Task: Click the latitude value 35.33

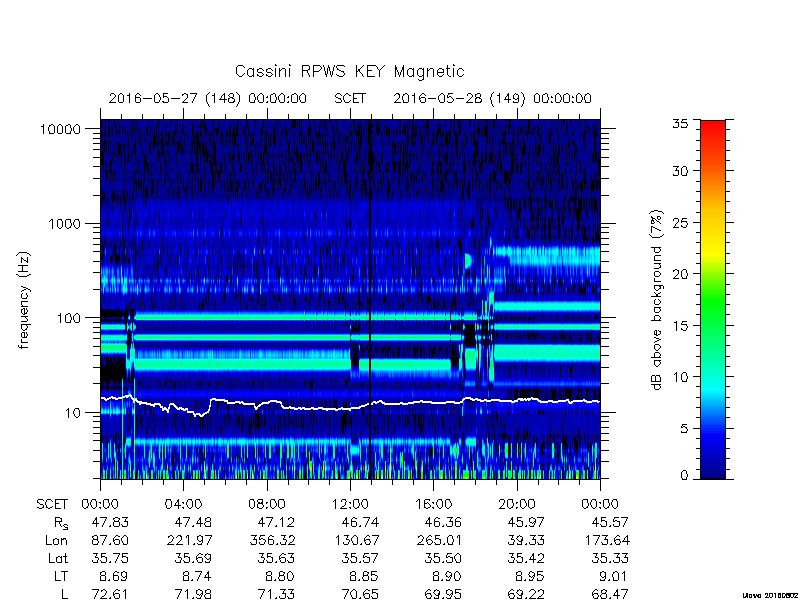Action: coord(610,559)
